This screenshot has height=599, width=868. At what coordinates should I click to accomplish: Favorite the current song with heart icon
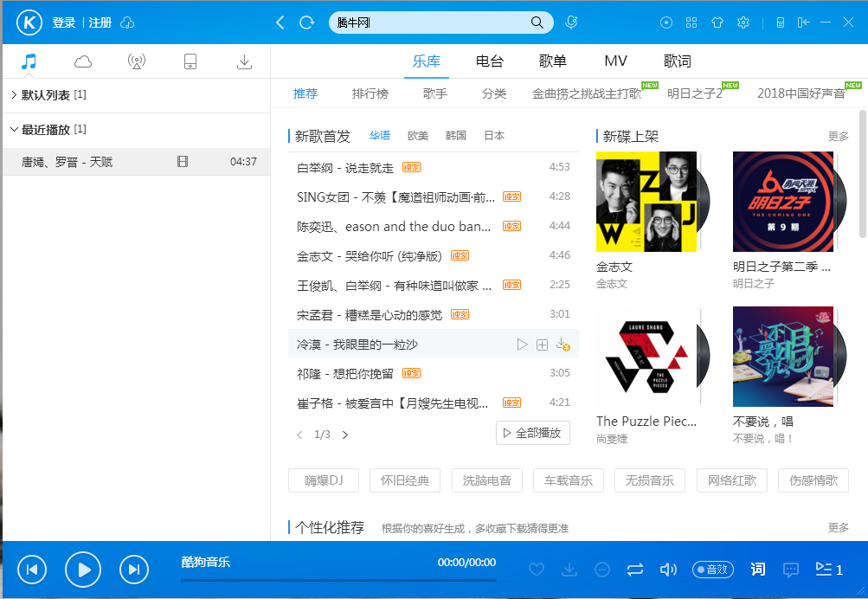(537, 570)
